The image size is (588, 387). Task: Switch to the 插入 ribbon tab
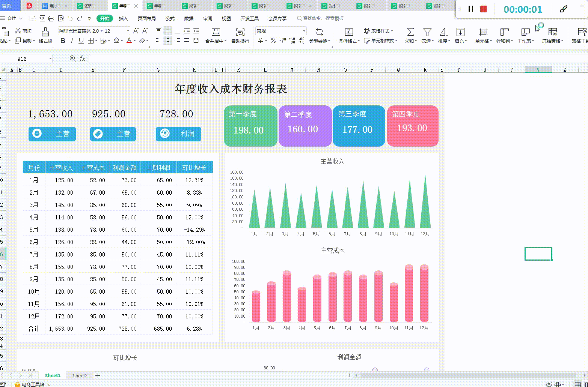coord(124,18)
